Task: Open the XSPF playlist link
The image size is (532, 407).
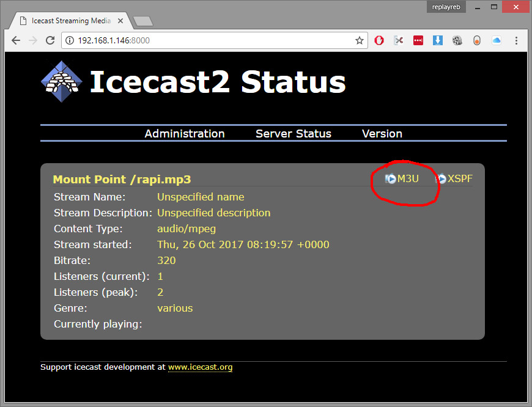Action: 460,178
